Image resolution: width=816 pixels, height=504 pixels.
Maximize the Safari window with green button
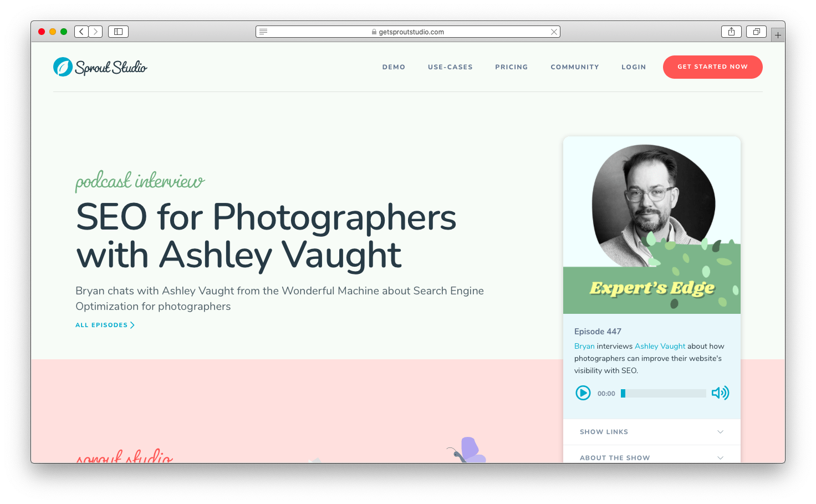64,32
